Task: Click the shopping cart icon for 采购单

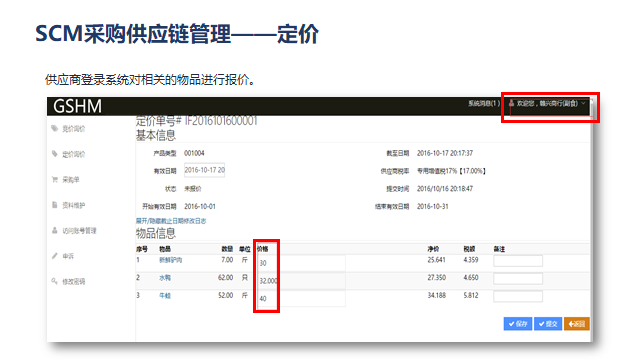Action: tap(54, 180)
